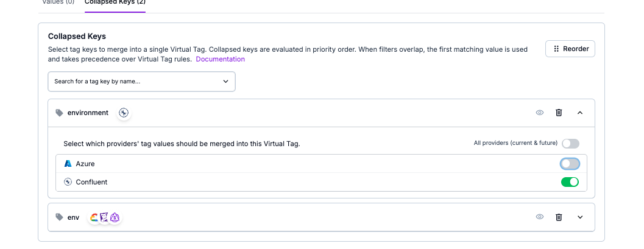Image resolution: width=644 pixels, height=249 pixels.
Task: Disable the Confluent provider toggle
Action: [570, 182]
